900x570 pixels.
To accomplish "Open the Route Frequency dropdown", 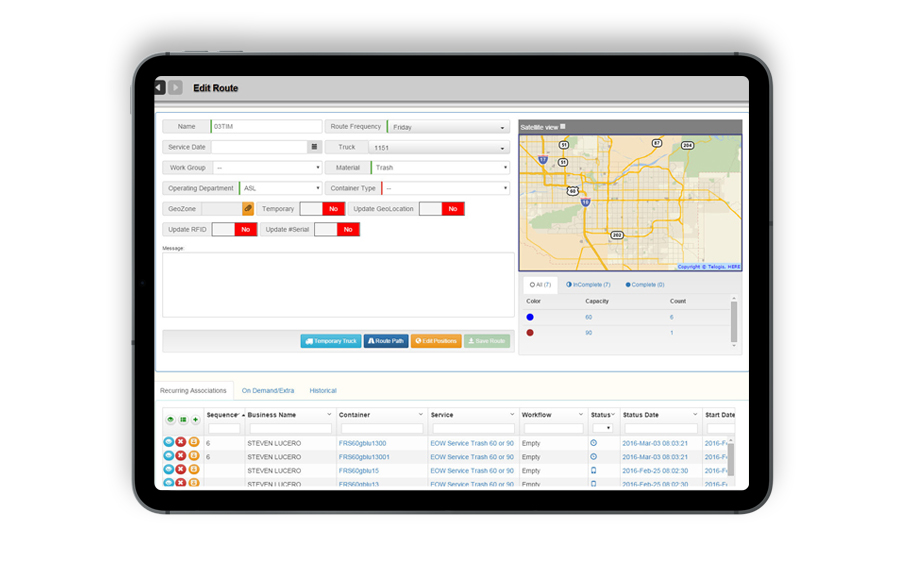I will 449,127.
